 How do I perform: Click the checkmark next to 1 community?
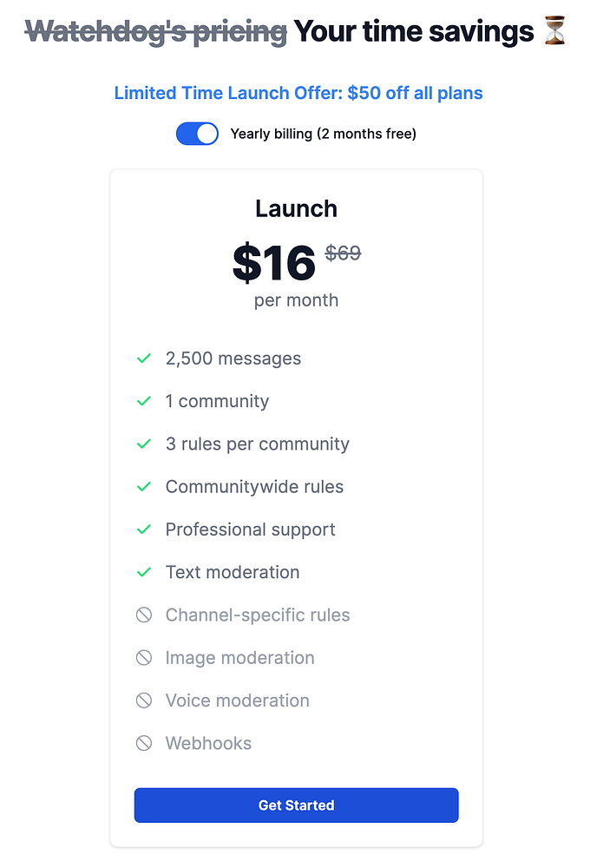pyautogui.click(x=144, y=401)
